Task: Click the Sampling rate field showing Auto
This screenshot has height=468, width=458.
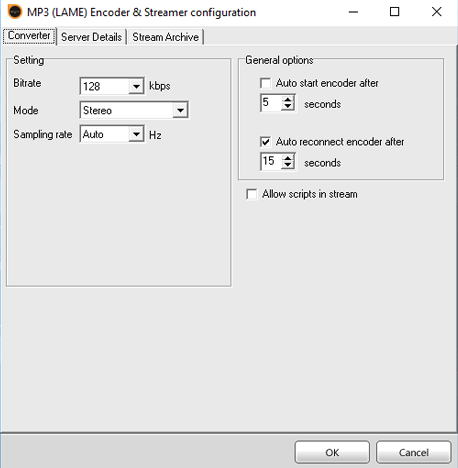Action: [x=105, y=134]
